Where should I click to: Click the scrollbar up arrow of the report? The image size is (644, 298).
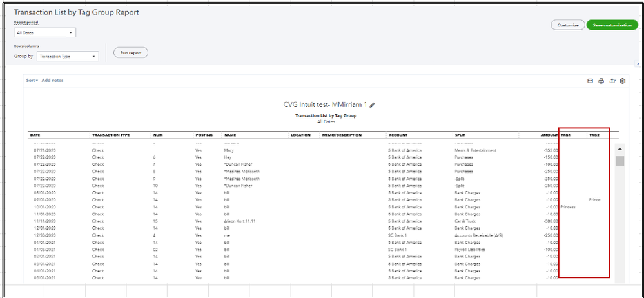tap(620, 149)
